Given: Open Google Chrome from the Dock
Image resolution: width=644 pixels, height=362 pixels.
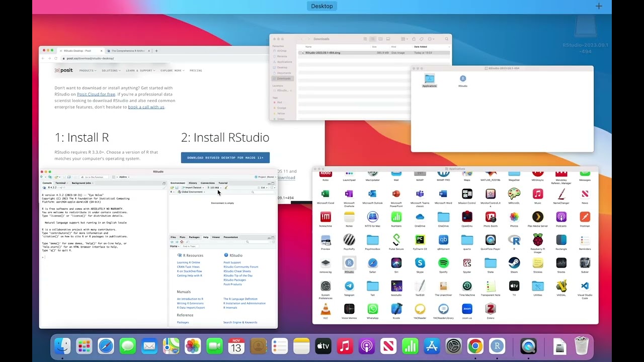Looking at the screenshot, I should (475, 346).
